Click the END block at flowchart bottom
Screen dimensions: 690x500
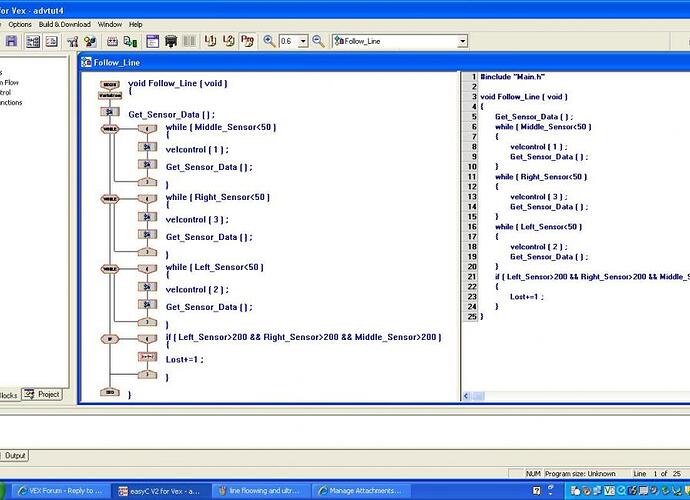110,393
